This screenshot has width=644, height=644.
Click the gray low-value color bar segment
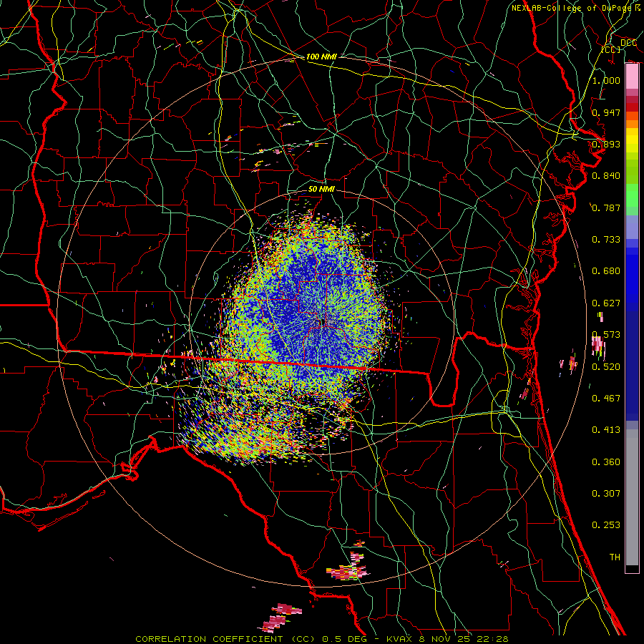[x=632, y=497]
